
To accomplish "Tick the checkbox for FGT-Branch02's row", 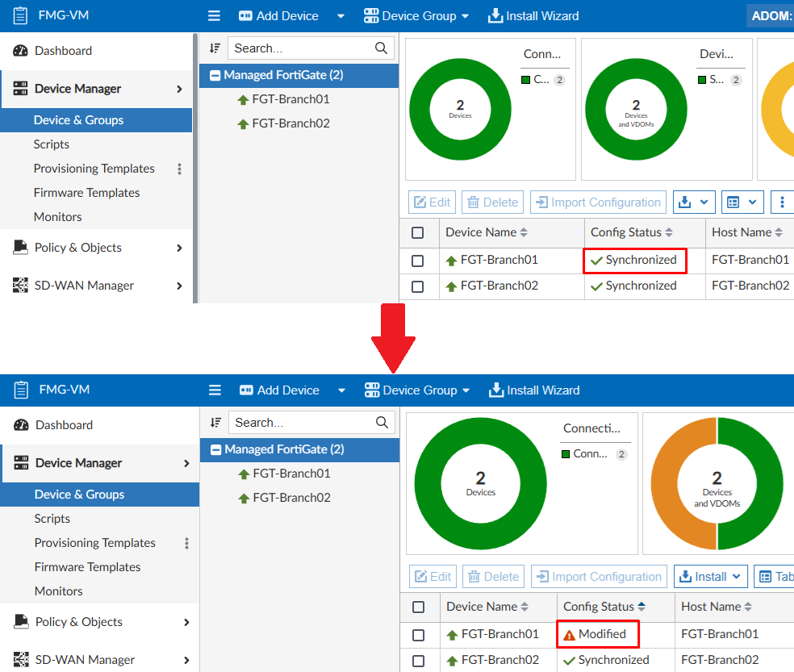I will [x=419, y=286].
